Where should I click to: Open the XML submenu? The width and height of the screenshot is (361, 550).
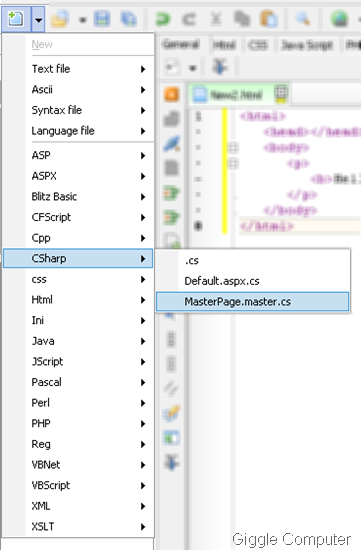78,507
